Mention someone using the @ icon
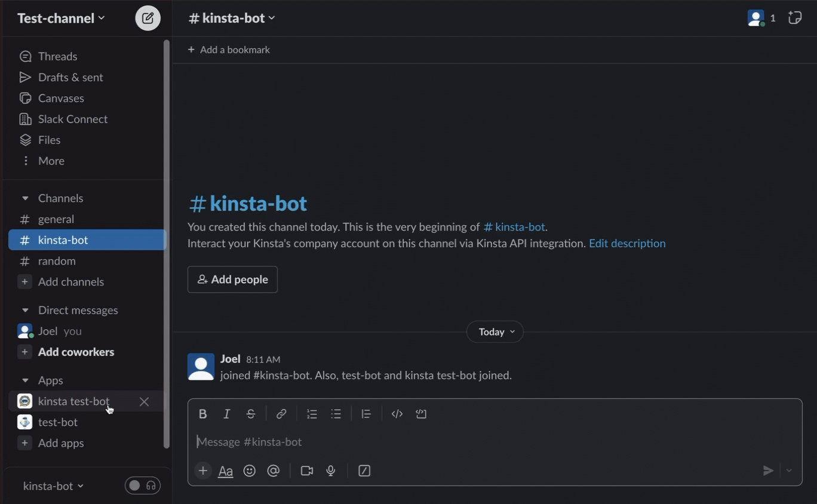Viewport: 817px width, 504px height. pyautogui.click(x=273, y=470)
